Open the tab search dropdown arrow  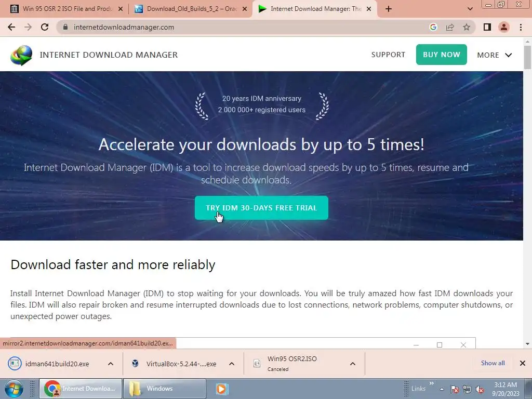(470, 9)
